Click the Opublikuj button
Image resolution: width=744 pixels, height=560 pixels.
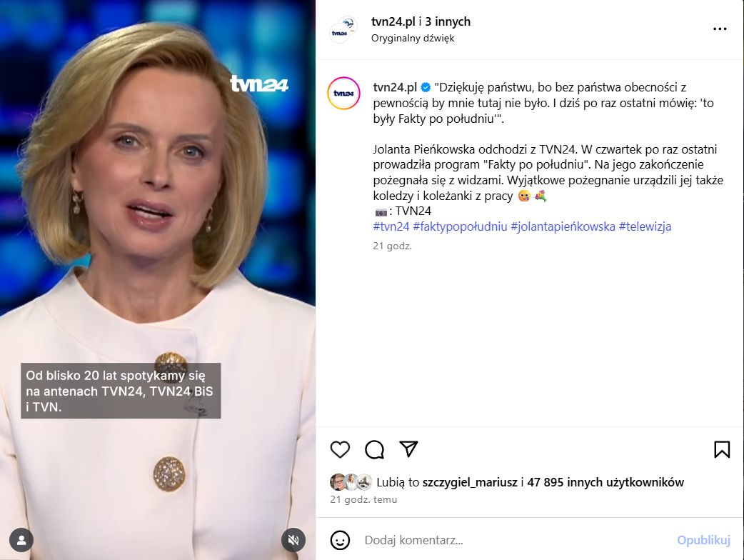(x=703, y=540)
